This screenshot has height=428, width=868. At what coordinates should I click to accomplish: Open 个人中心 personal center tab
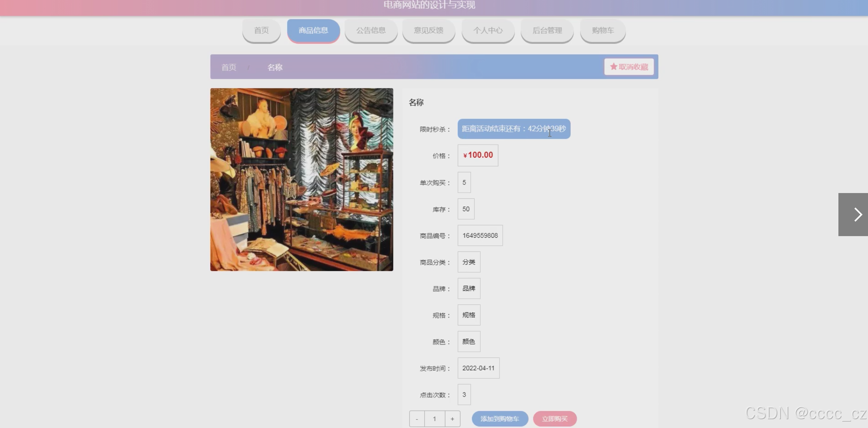pyautogui.click(x=488, y=30)
